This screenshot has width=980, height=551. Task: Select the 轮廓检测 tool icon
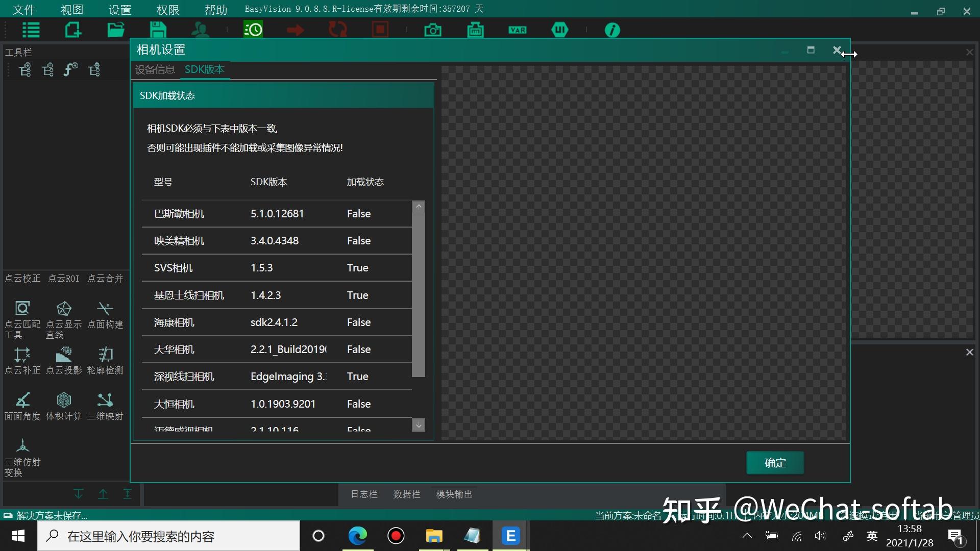pos(105,355)
